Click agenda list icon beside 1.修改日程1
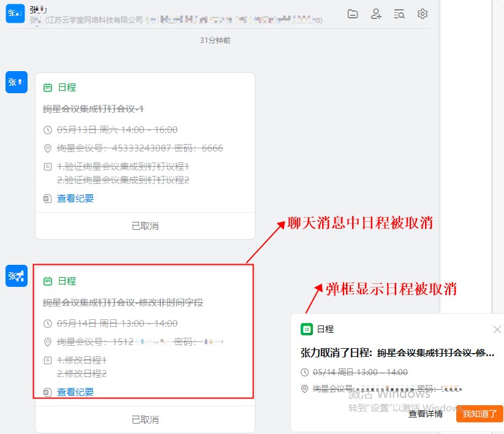504x434 pixels. coord(48,360)
